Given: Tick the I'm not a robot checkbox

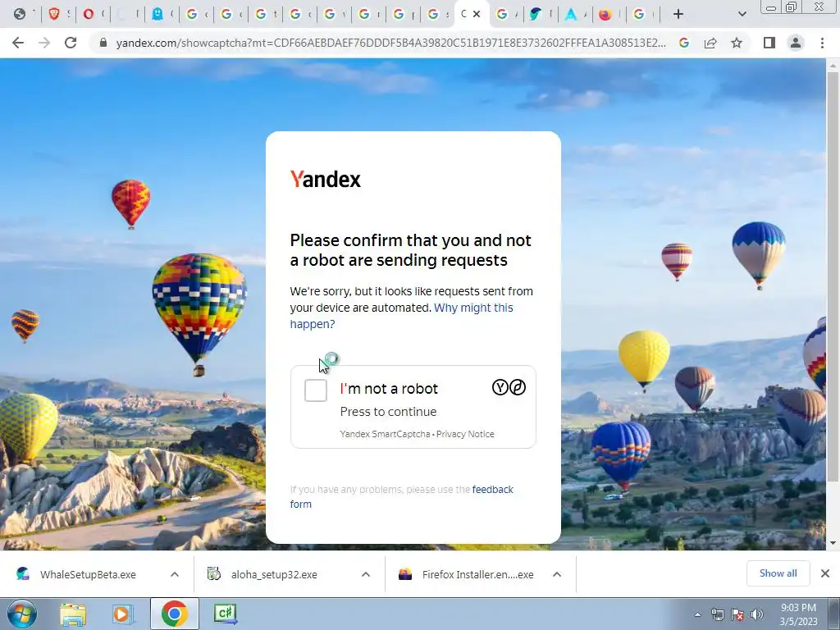Looking at the screenshot, I should click(x=316, y=390).
